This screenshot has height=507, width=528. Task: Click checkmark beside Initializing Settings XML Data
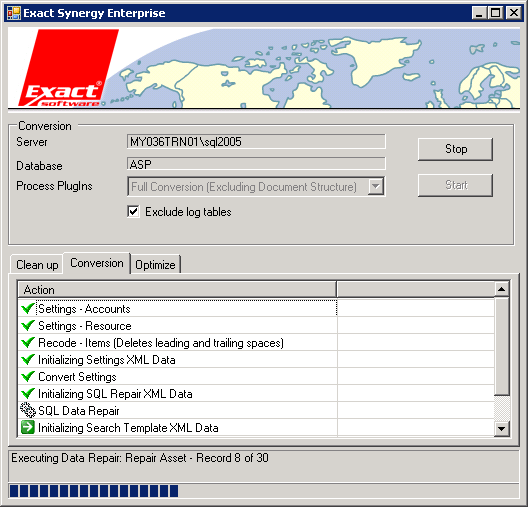point(28,360)
